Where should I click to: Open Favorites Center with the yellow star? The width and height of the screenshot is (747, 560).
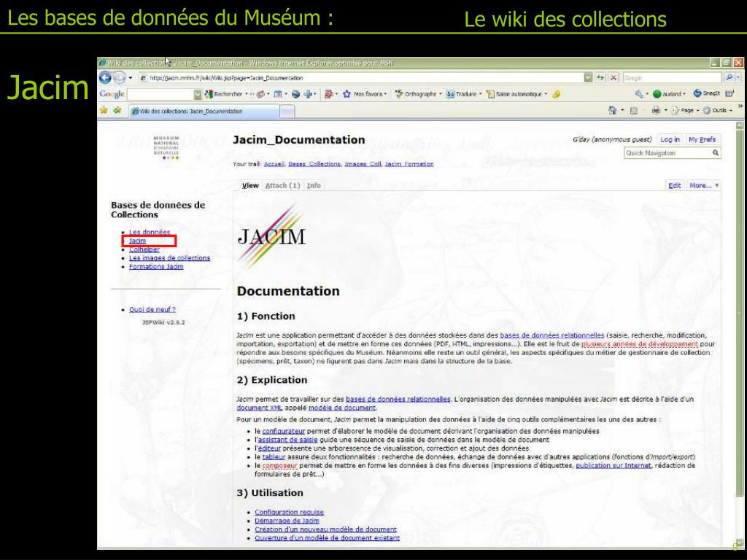[x=104, y=111]
